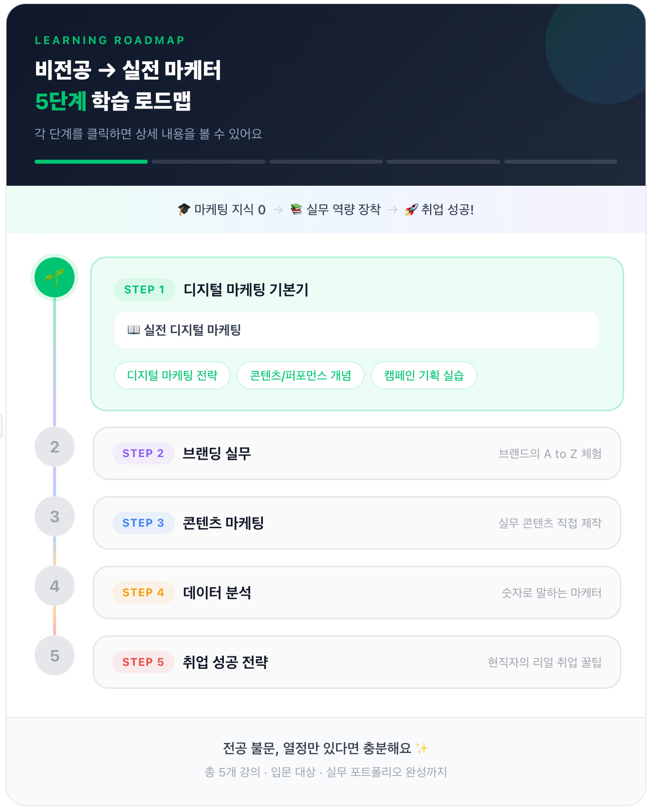Expand the STEP 3 콘텐츠 마케팅 card

(x=357, y=523)
